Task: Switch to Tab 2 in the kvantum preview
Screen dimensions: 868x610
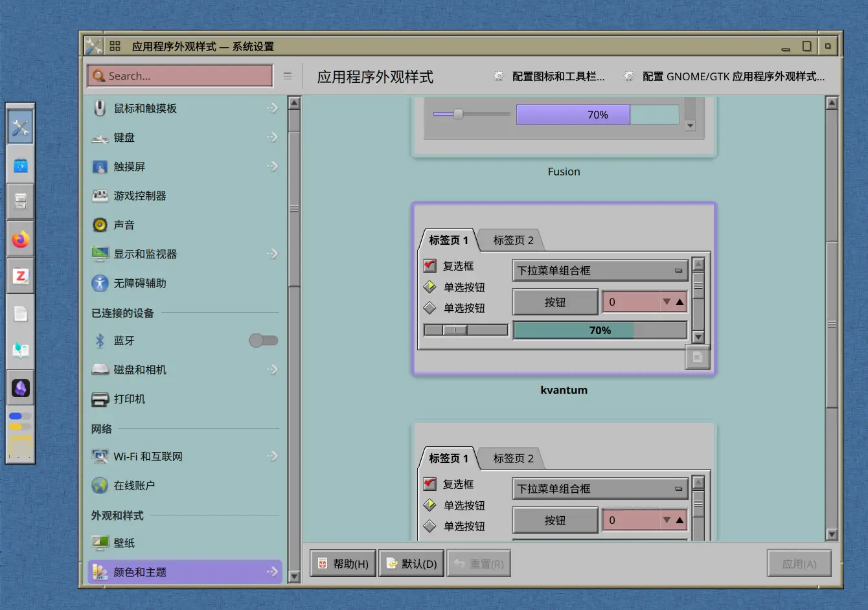Action: pos(513,240)
